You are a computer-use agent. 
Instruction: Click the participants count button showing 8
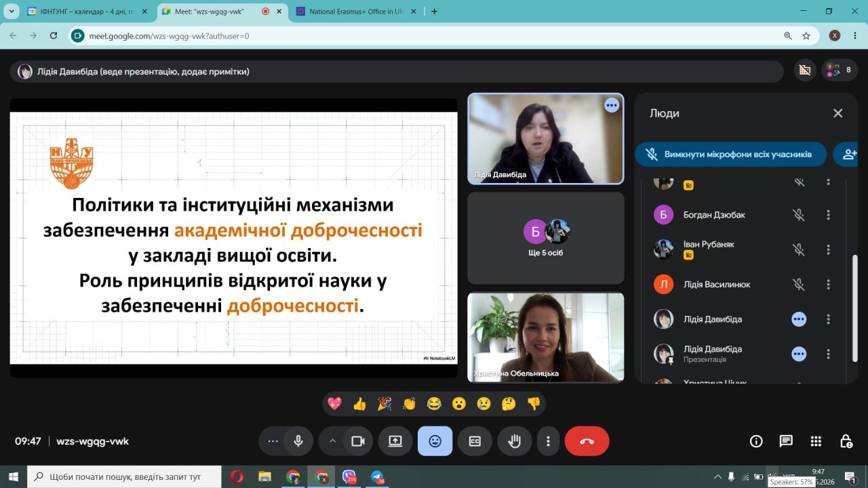click(840, 70)
